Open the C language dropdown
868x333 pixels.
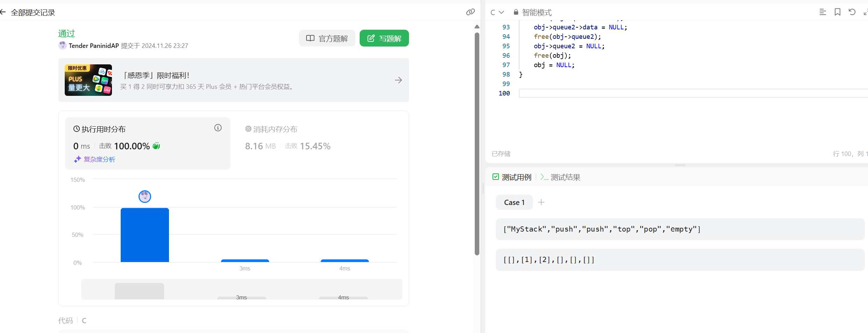(x=497, y=12)
